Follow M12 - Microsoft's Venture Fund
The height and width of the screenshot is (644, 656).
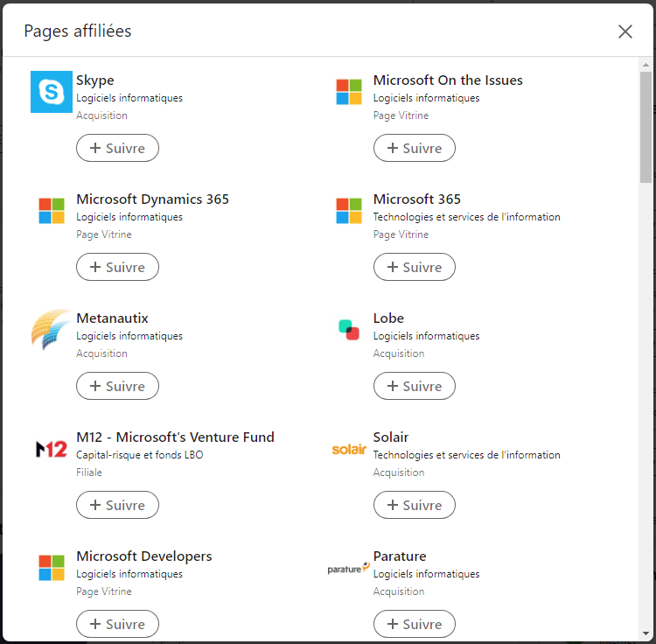pos(117,505)
